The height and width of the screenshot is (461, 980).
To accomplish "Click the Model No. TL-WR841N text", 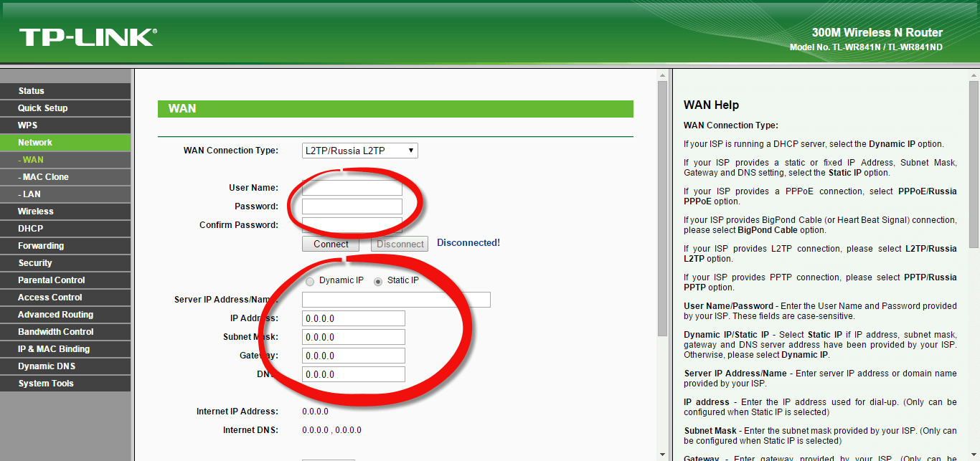I will (866, 47).
